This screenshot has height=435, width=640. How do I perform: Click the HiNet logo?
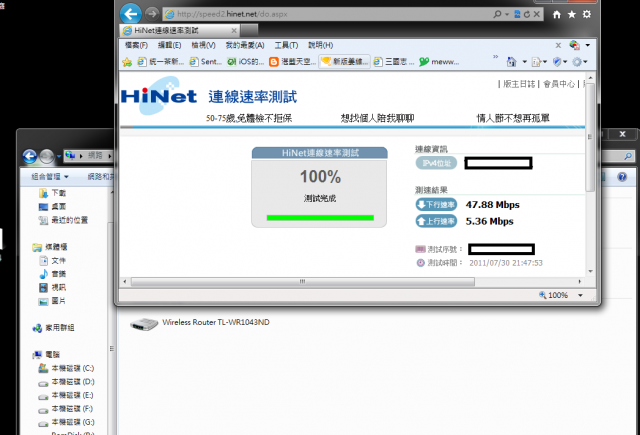pyautogui.click(x=159, y=96)
